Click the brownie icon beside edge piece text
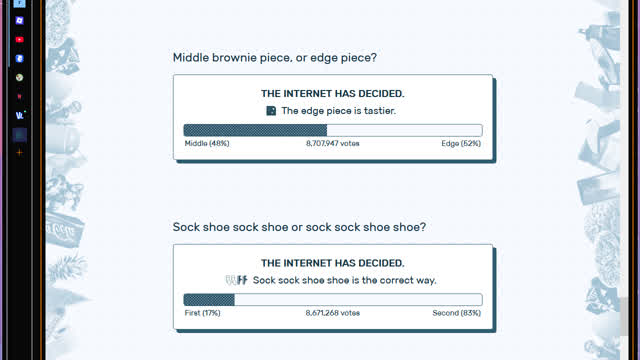The height and width of the screenshot is (360, 640). point(271,111)
